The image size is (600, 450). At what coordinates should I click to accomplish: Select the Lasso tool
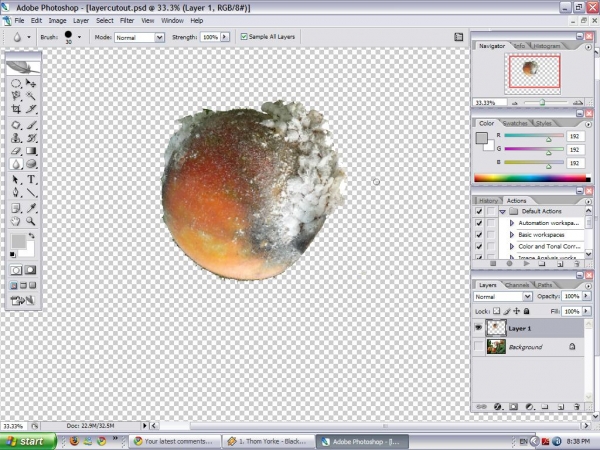(16, 96)
